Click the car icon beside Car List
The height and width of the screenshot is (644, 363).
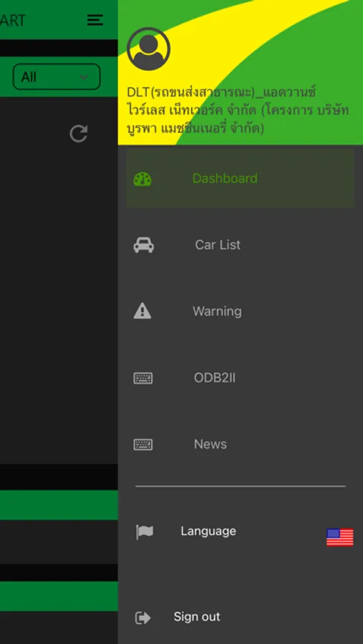point(143,245)
